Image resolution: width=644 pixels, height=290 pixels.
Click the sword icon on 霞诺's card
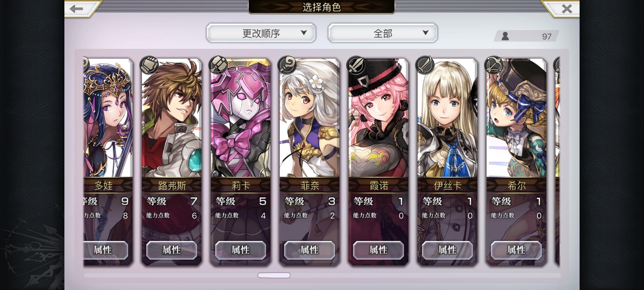[356, 65]
